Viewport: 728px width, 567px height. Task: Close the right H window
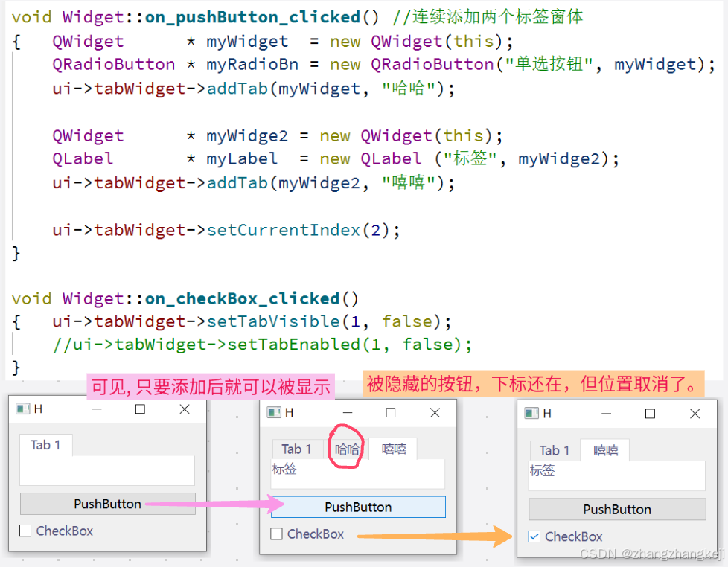(695, 414)
